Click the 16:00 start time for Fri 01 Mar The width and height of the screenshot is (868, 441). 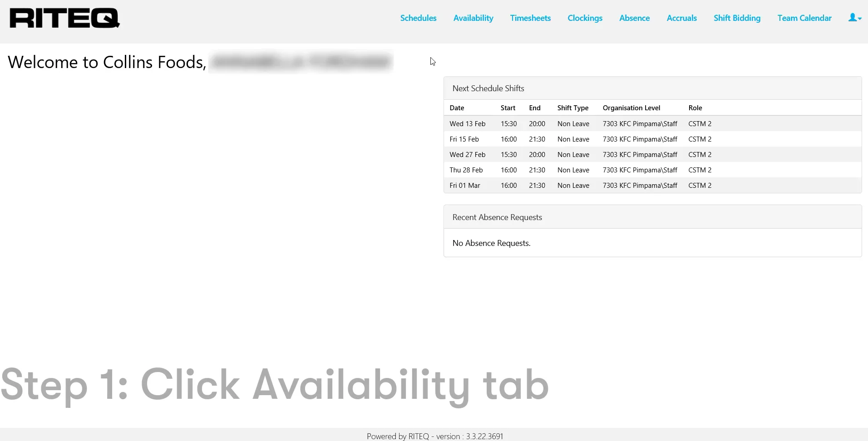[x=509, y=186]
